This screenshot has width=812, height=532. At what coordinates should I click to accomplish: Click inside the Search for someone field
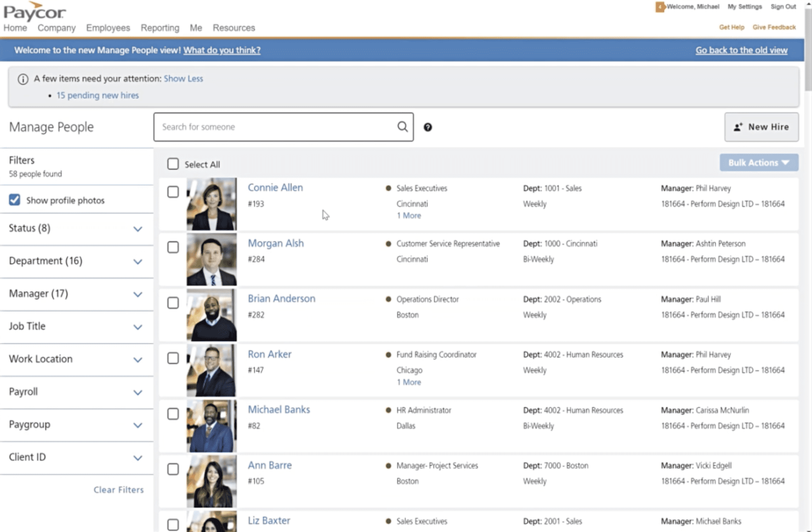(x=278, y=127)
